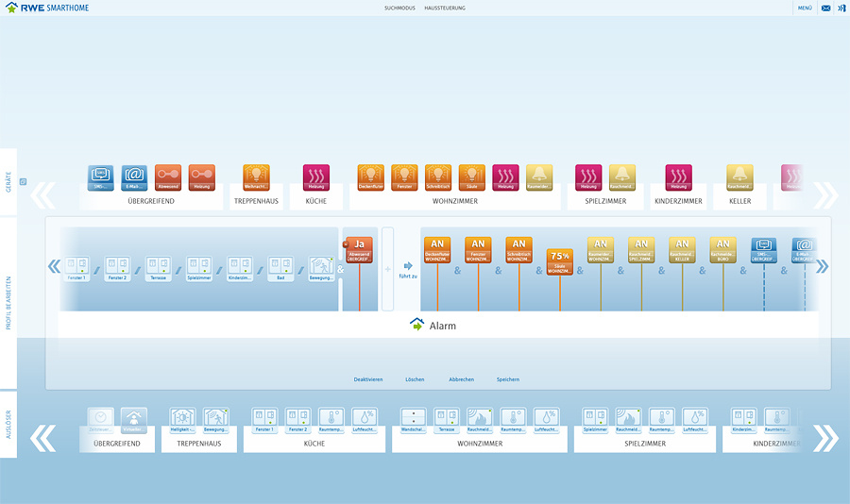Select Heizung device in Kinderzimmer
850x504 pixels.
[x=679, y=177]
